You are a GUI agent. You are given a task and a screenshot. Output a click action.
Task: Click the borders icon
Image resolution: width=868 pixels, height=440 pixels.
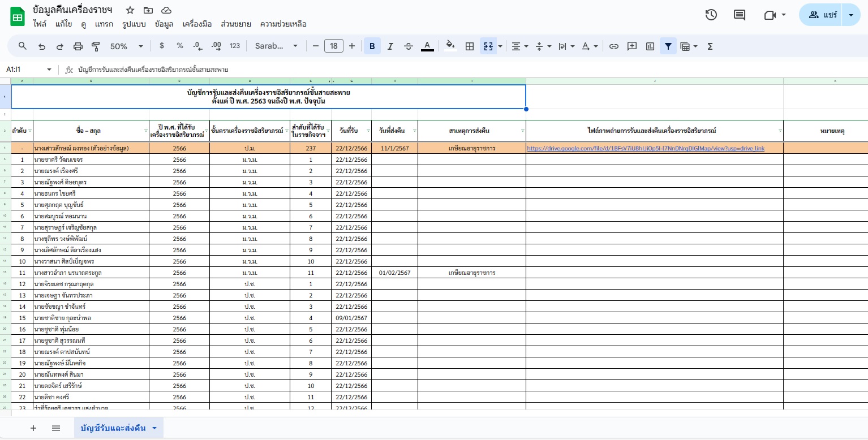pos(469,46)
